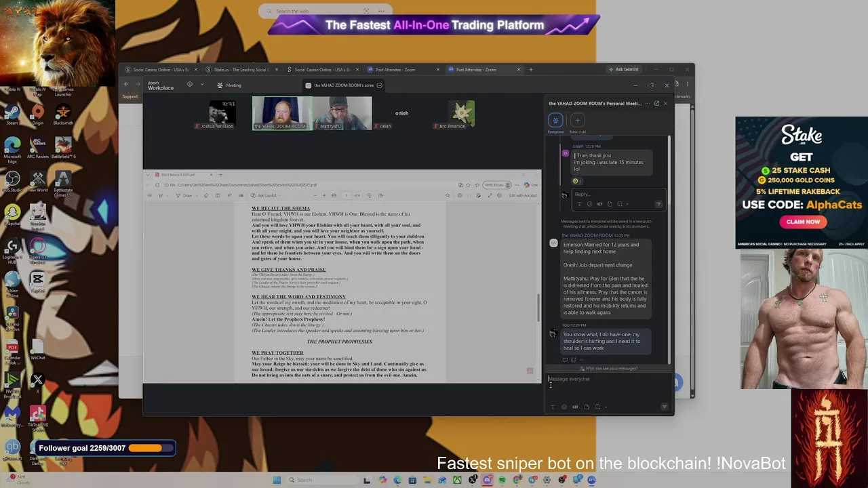The height and width of the screenshot is (488, 868).
Task: Open more options on YAHAD screen-share tab
Action: [x=380, y=85]
